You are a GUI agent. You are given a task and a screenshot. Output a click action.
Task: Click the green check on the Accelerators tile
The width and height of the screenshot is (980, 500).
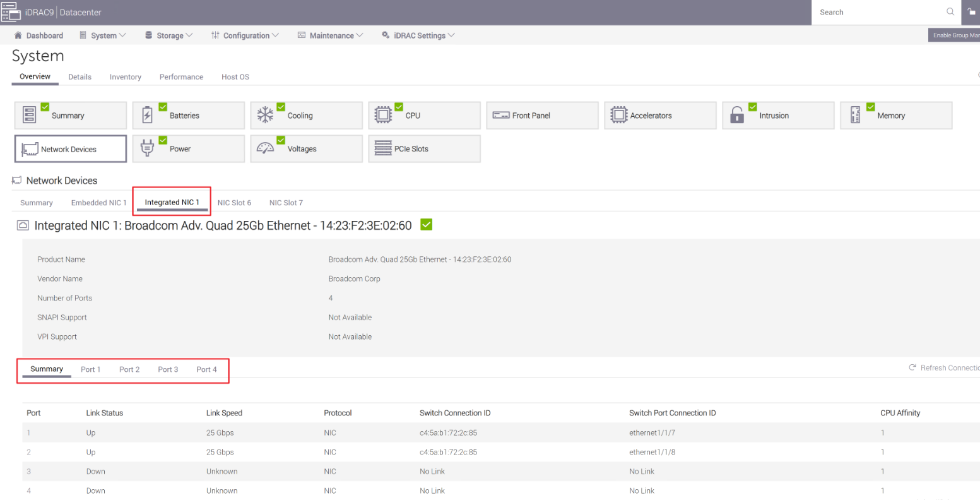[x=634, y=107]
